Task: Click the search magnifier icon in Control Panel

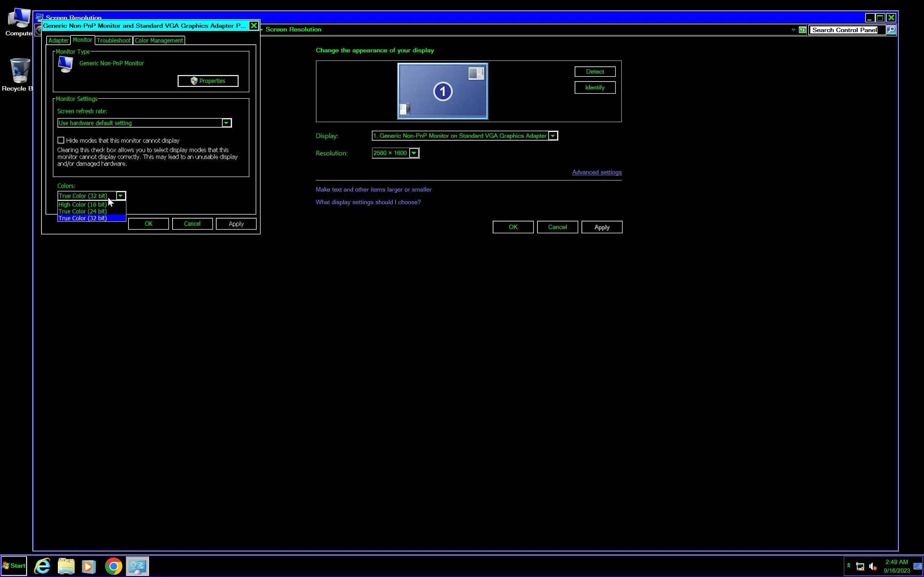Action: (891, 30)
